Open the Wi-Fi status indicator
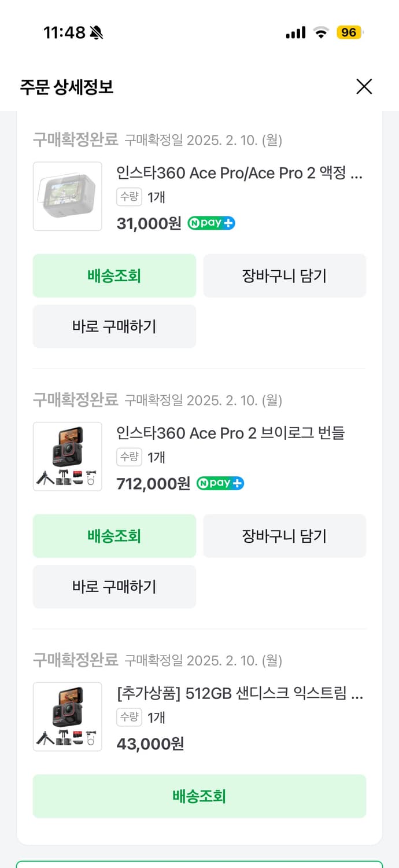Screen dimensions: 399x868 click(x=322, y=33)
